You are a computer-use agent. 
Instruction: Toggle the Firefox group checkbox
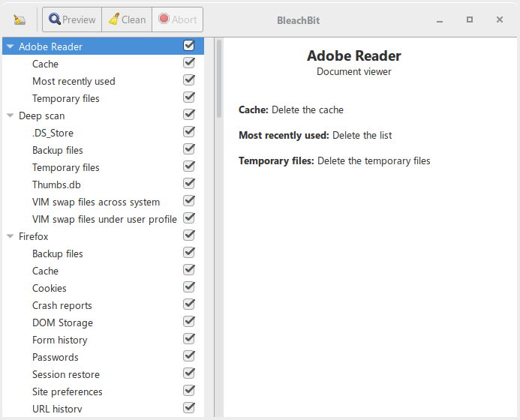point(188,235)
